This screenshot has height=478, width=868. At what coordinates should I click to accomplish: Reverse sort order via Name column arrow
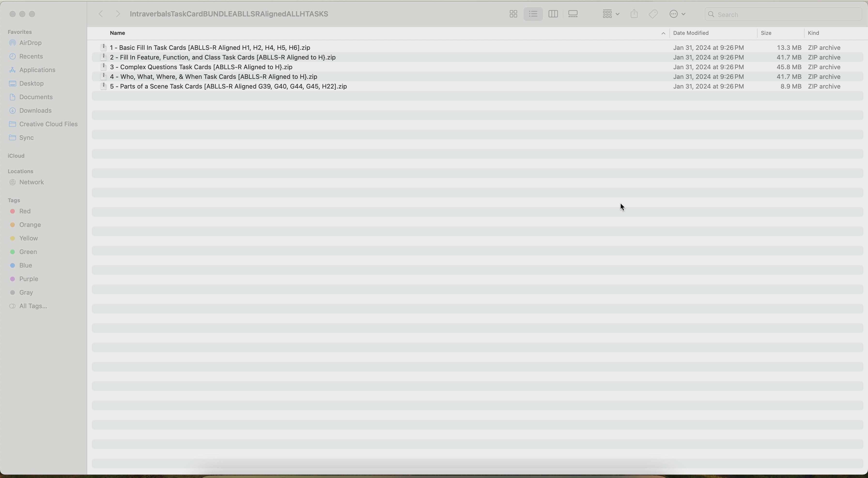(x=663, y=33)
